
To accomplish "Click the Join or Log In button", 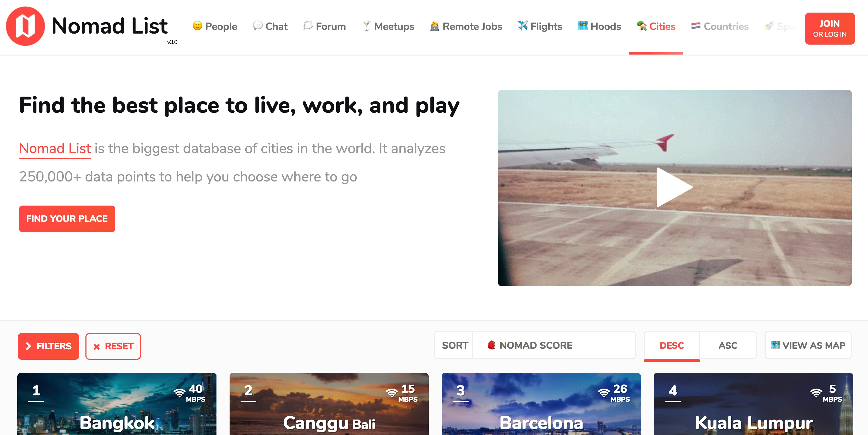I will click(829, 28).
